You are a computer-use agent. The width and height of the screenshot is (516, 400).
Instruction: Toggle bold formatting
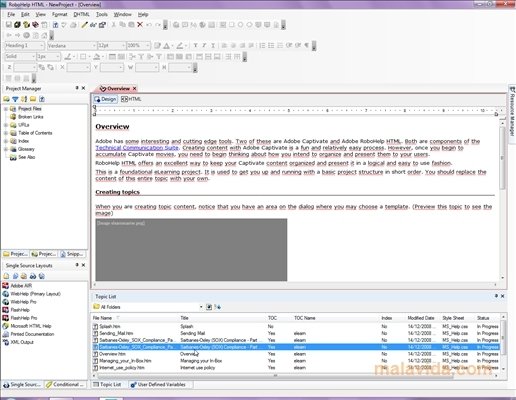(195, 46)
